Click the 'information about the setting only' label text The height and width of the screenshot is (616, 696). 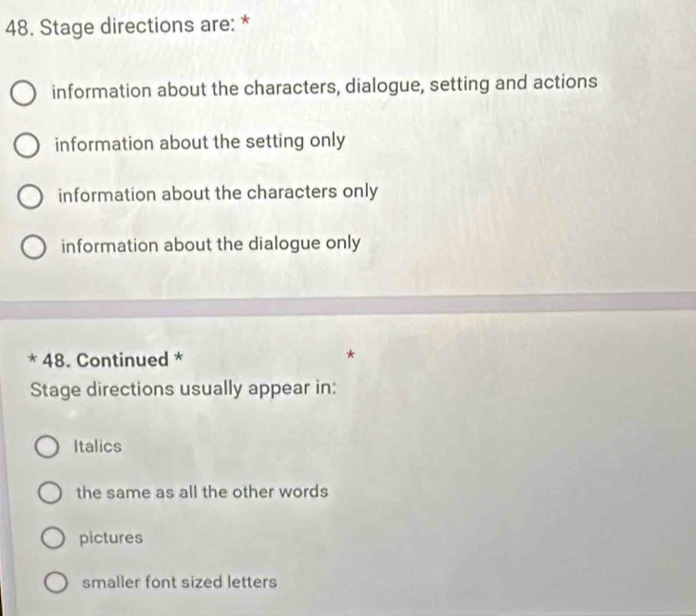click(199, 142)
